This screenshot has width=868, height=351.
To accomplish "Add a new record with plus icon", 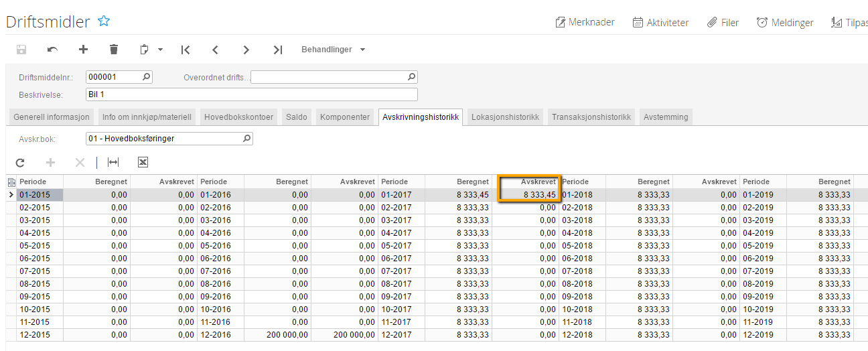I will click(x=83, y=50).
